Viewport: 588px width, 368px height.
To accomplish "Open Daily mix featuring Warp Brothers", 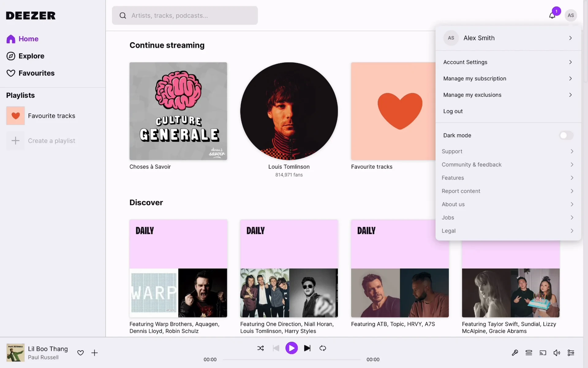I will click(x=178, y=268).
